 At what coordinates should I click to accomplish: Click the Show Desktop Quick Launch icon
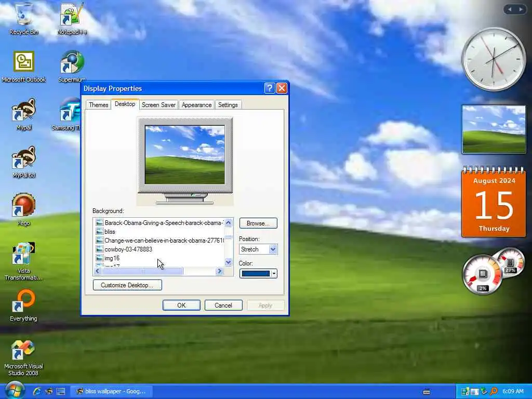(61, 391)
